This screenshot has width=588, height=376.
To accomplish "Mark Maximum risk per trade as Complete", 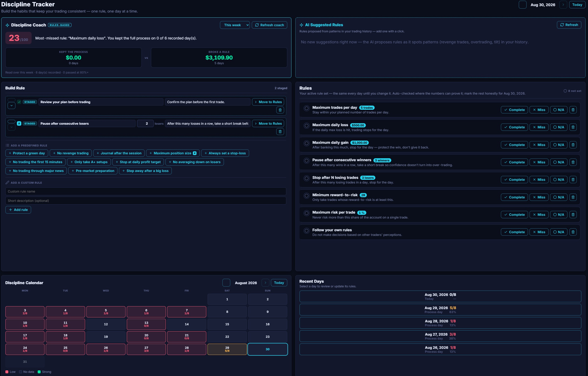I will click(x=514, y=215).
